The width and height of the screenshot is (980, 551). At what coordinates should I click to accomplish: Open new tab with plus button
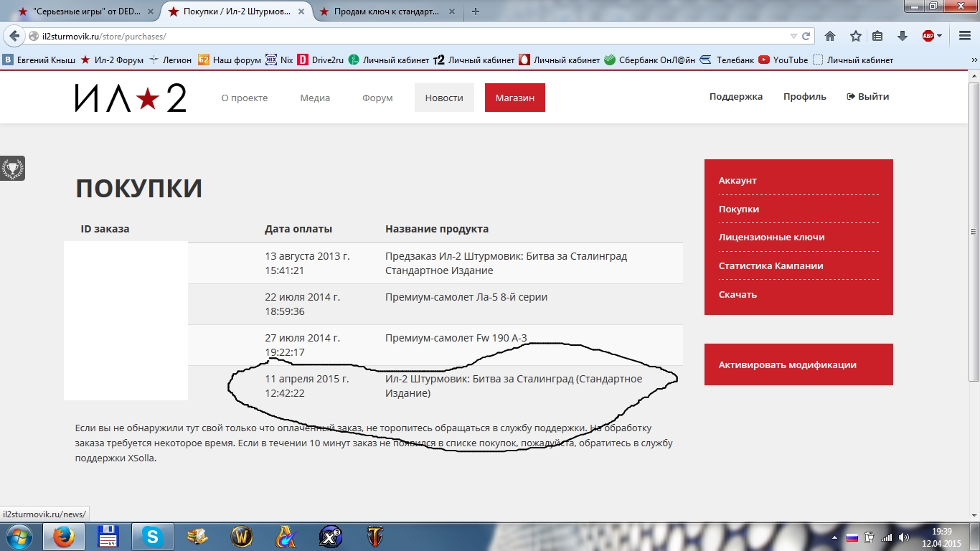pos(476,11)
